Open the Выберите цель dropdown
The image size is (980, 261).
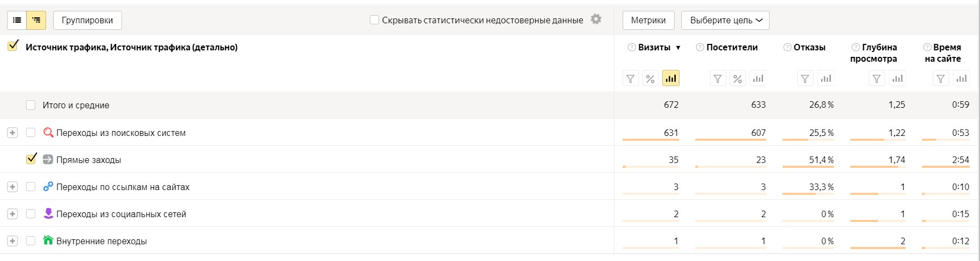tap(725, 21)
